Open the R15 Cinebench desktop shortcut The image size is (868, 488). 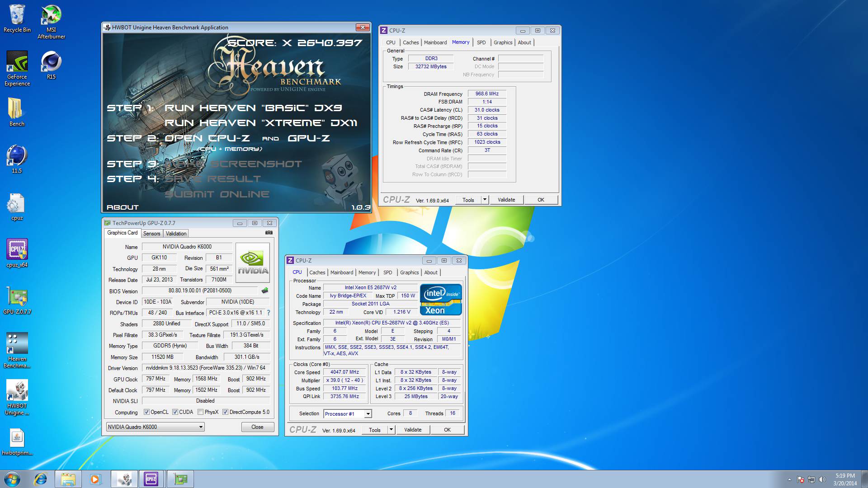point(51,65)
